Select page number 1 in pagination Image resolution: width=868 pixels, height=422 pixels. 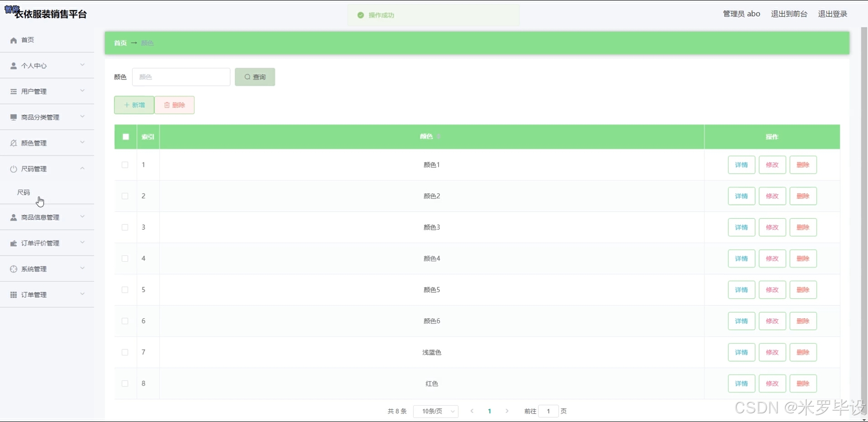click(489, 411)
